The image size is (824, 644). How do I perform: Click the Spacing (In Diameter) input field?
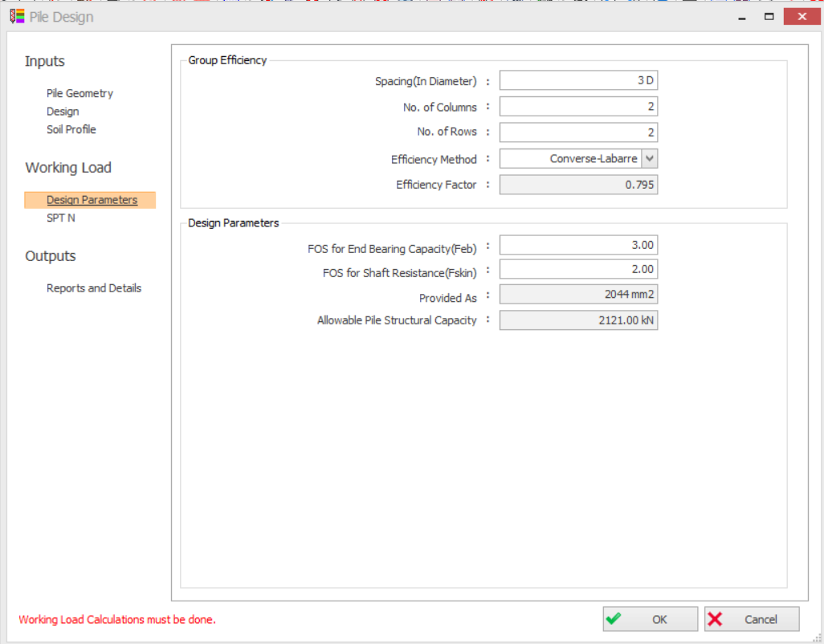click(578, 80)
